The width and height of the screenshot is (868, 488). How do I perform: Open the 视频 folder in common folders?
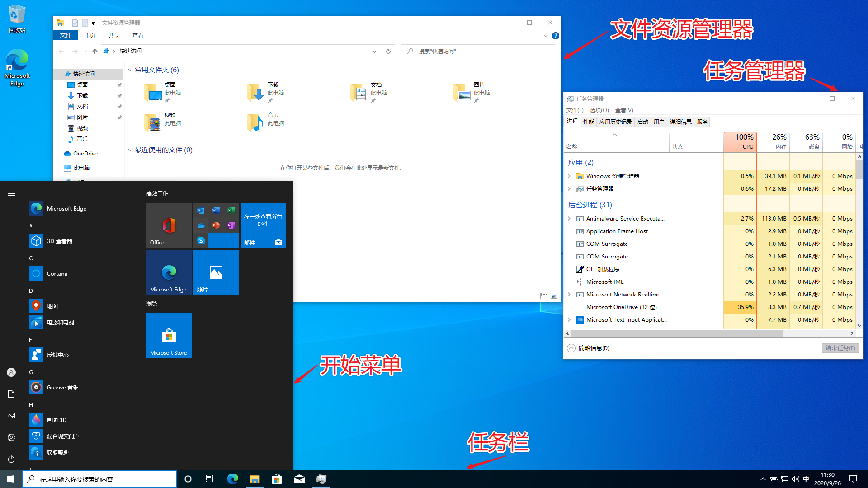(163, 122)
